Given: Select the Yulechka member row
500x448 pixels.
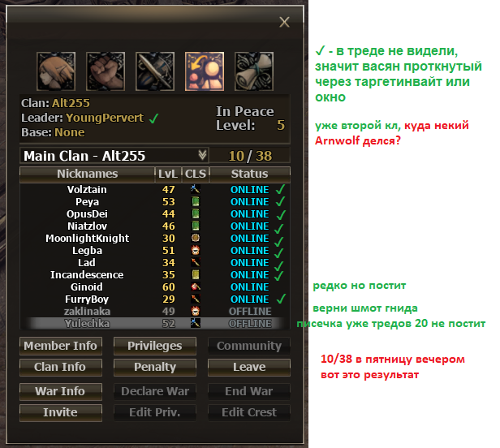Looking at the screenshot, I should coord(155,323).
